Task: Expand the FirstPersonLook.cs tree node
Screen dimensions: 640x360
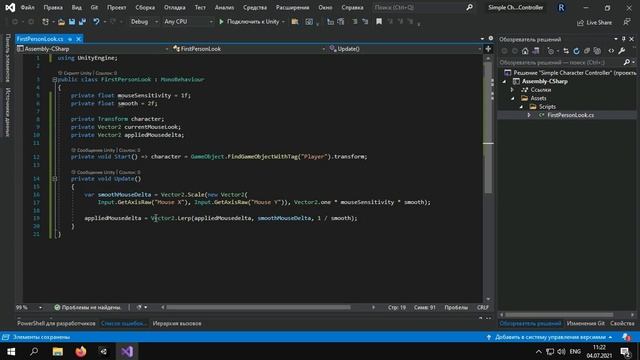Action: [529, 115]
